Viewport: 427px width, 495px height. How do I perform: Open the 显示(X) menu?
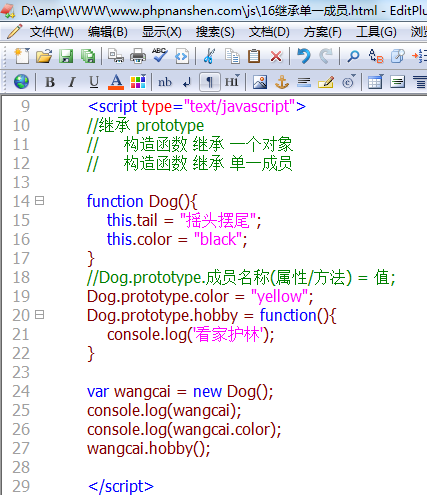pos(162,32)
